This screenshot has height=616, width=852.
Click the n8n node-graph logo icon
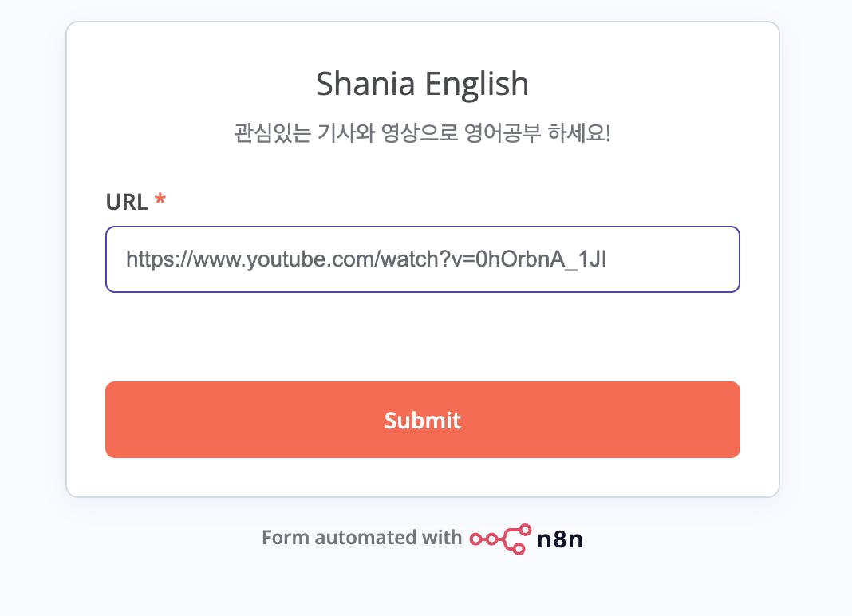click(x=500, y=539)
